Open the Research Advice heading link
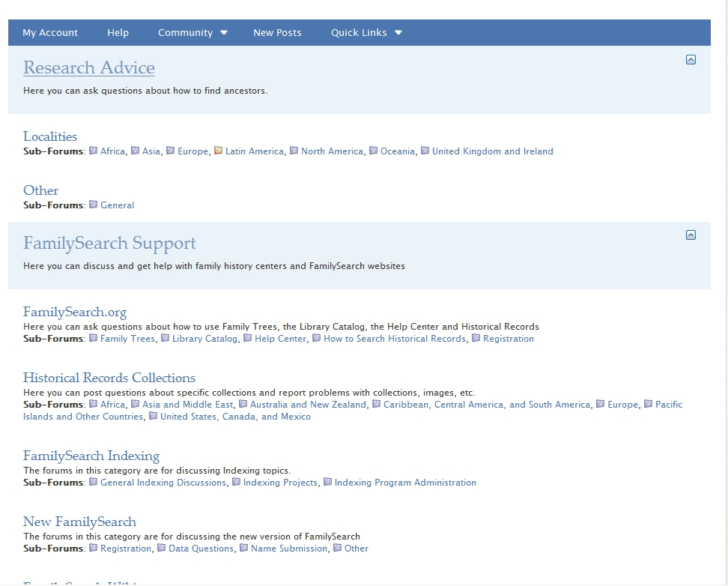Screen dimensions: 728x586 [89, 67]
